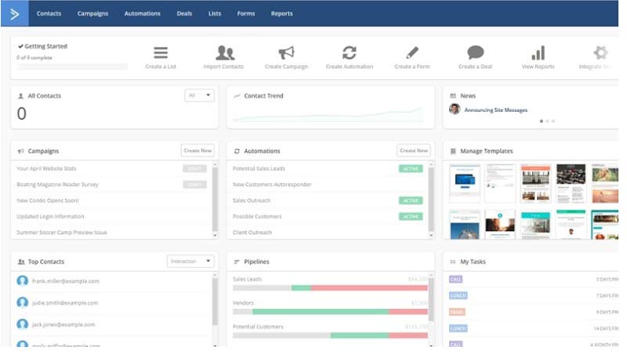Click the View Reports bar chart icon
Screen dimensions: 627x364
coord(538,53)
